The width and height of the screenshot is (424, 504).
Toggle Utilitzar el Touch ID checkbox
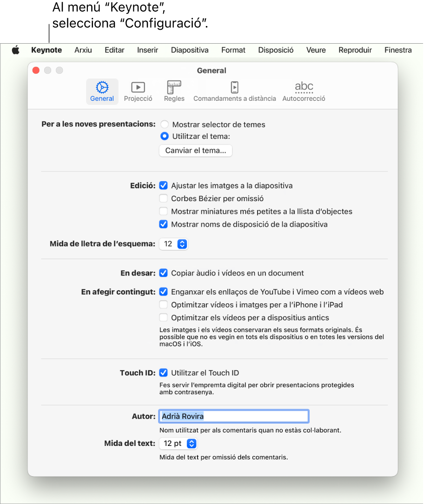[164, 373]
